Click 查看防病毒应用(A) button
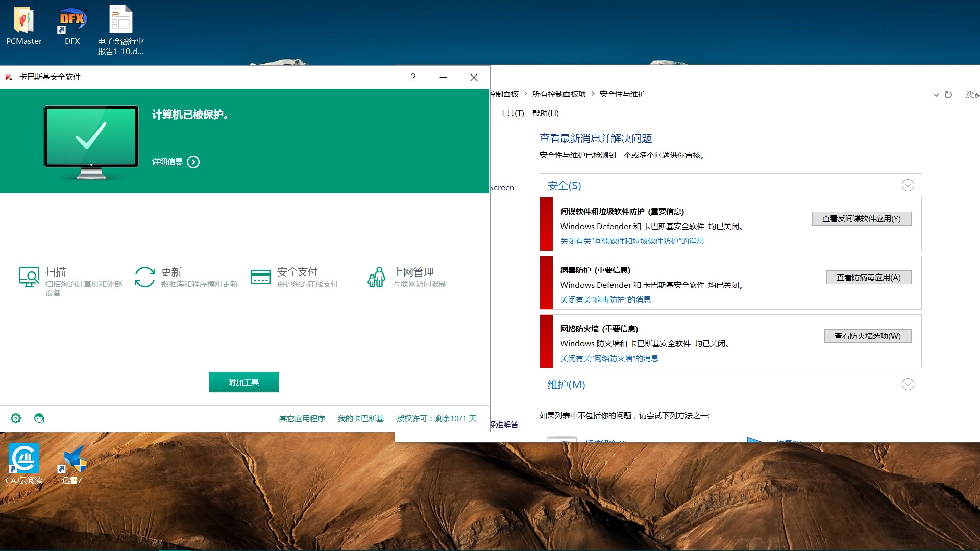 tap(868, 277)
